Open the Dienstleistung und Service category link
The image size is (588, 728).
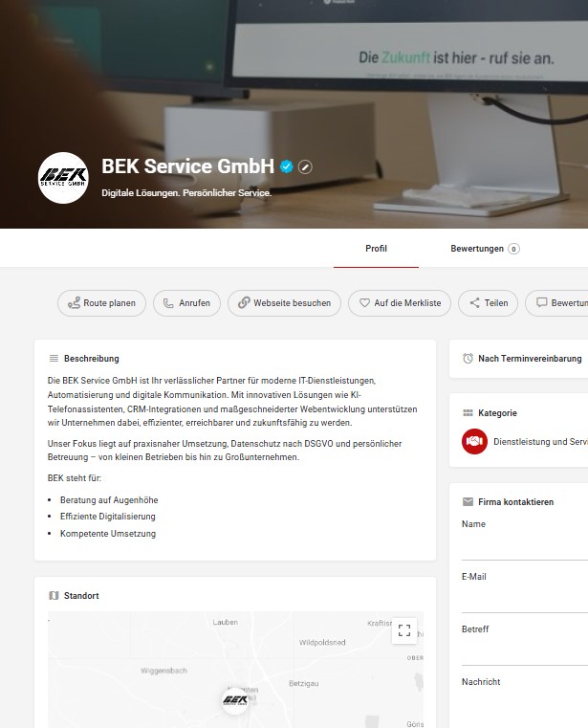[540, 442]
